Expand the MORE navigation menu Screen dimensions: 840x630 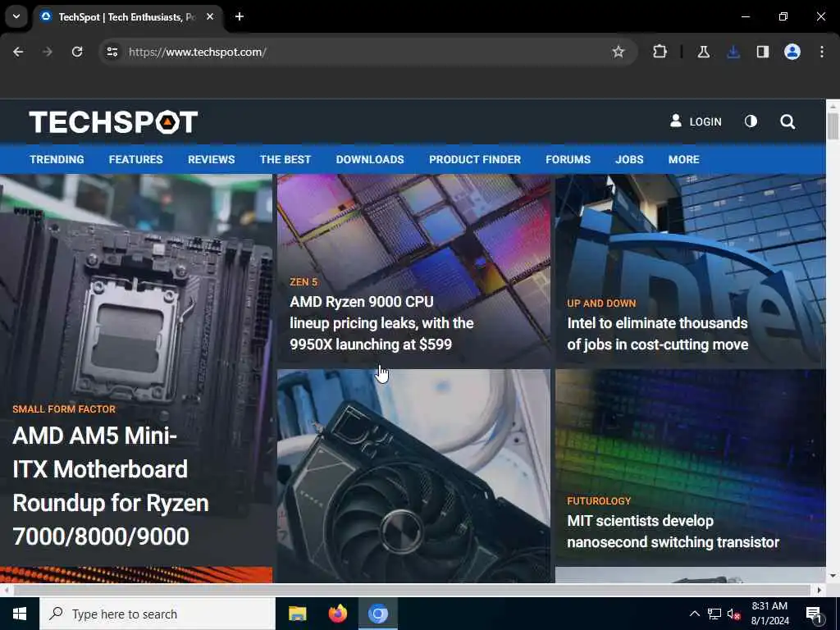[683, 160]
